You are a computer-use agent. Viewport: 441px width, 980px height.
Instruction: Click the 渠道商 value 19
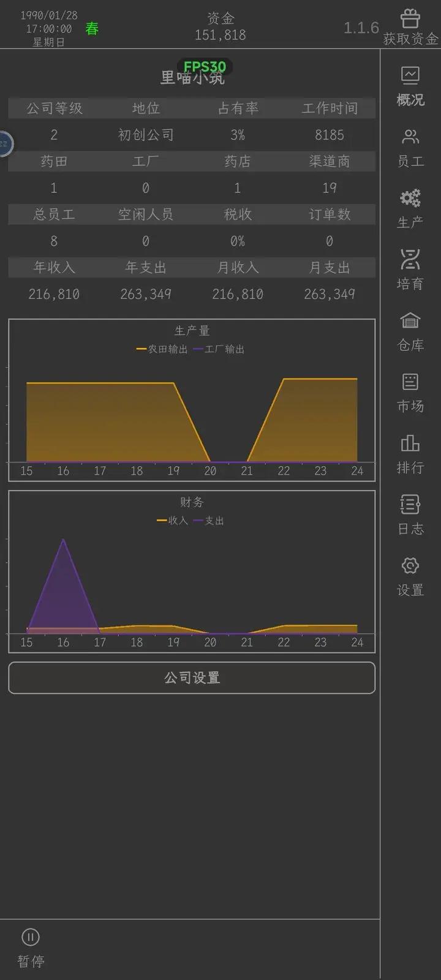[x=330, y=188]
